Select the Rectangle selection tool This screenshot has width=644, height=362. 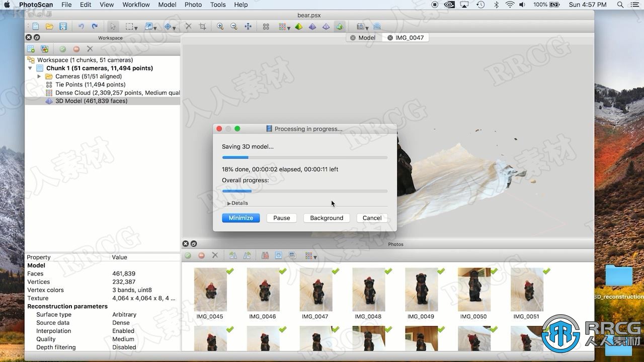tap(130, 26)
